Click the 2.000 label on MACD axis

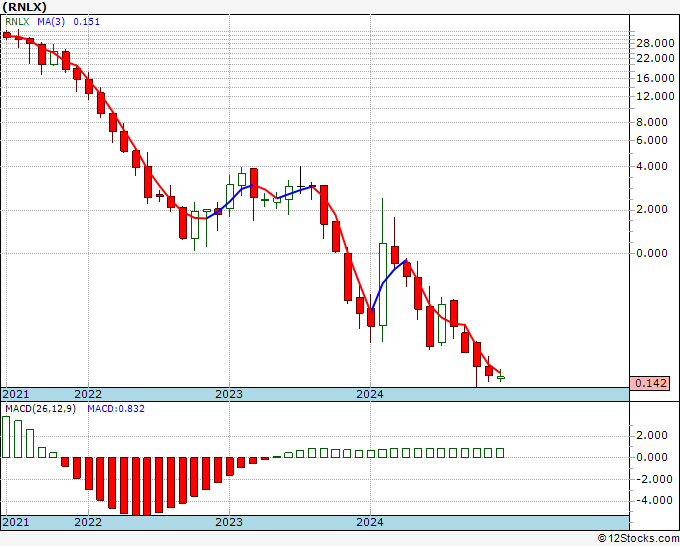pos(652,435)
